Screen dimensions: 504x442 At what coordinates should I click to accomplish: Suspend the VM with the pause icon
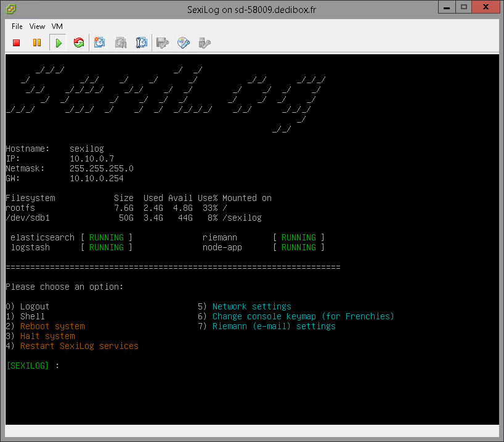pyautogui.click(x=37, y=43)
